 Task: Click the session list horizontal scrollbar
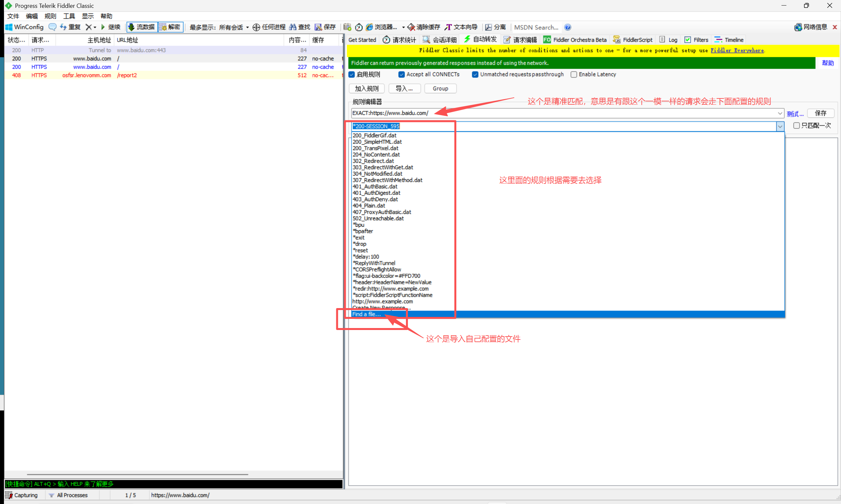tap(137, 474)
